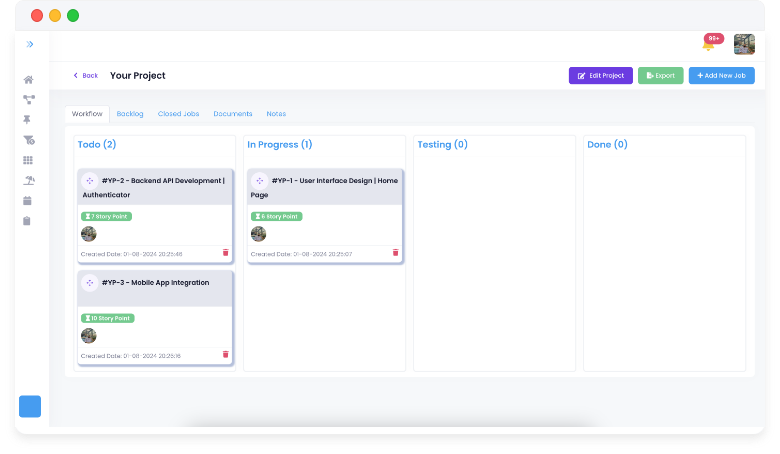Select the pushpin icon in the sidebar
This screenshot has width=780, height=454.
click(x=29, y=120)
